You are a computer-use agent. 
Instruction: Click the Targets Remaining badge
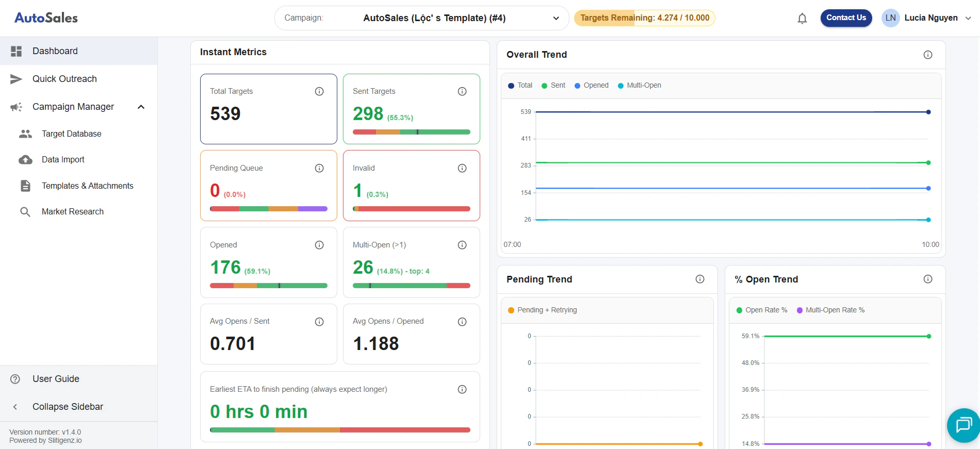645,18
